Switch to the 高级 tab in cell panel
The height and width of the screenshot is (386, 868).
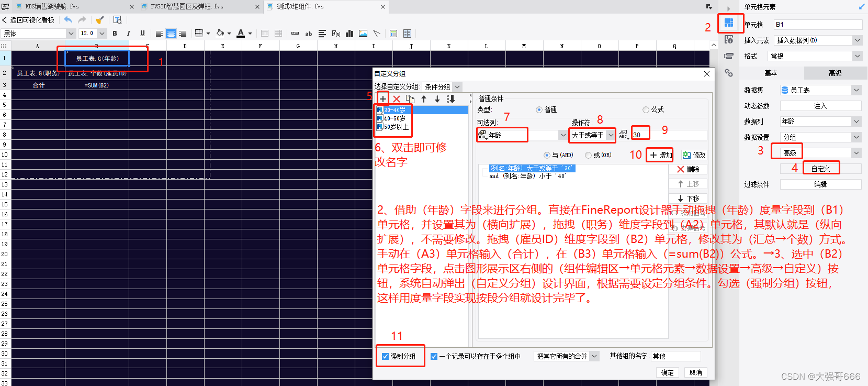[835, 73]
